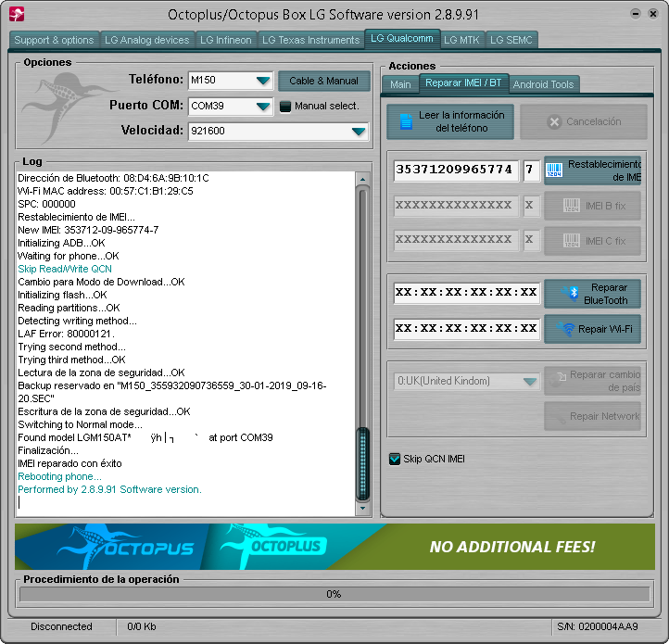Click Reparar cambio de país button
This screenshot has width=669, height=644.
(592, 381)
